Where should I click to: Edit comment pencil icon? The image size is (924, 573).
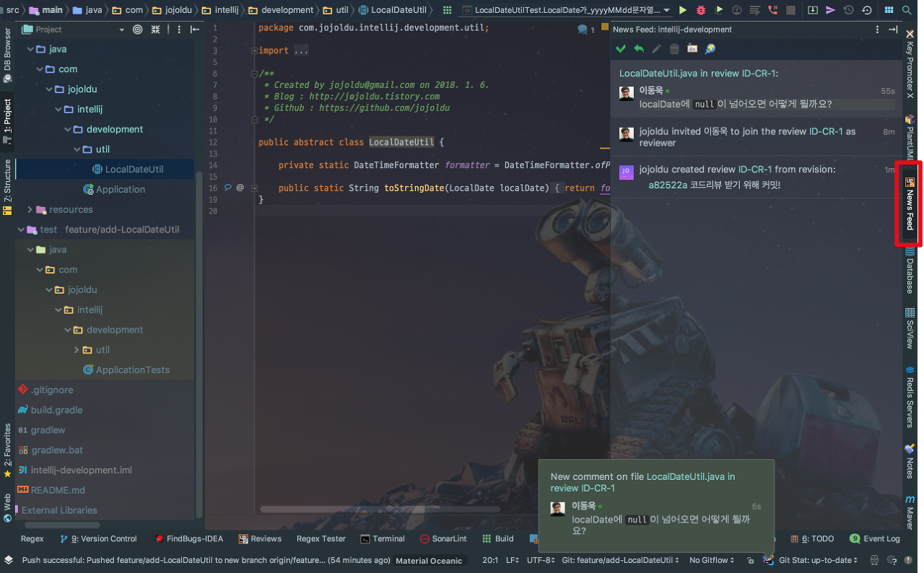point(656,48)
